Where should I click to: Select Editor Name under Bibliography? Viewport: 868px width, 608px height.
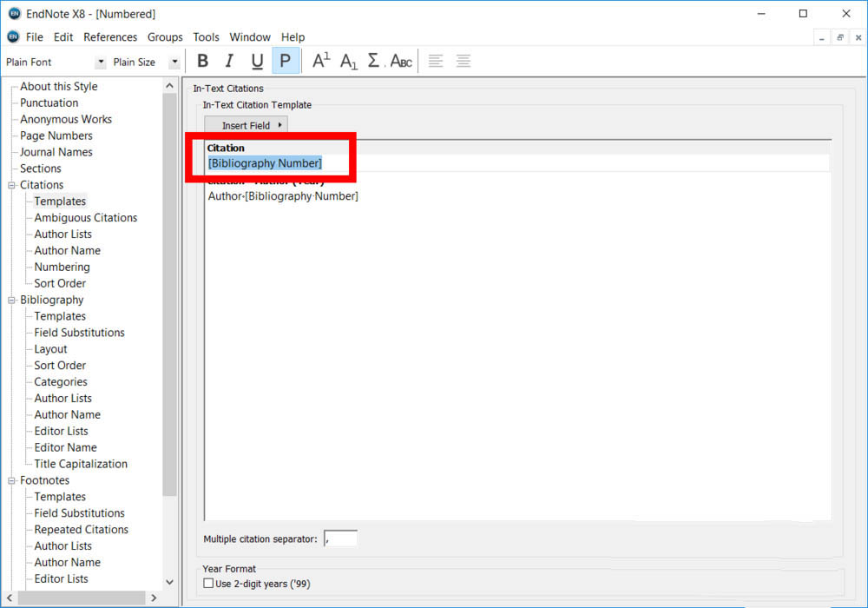tap(65, 447)
